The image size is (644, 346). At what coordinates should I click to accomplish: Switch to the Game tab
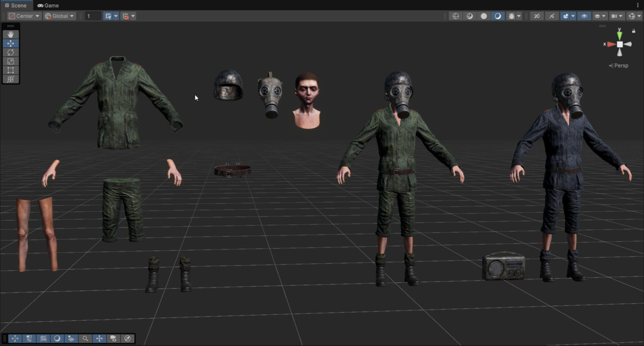(48, 5)
